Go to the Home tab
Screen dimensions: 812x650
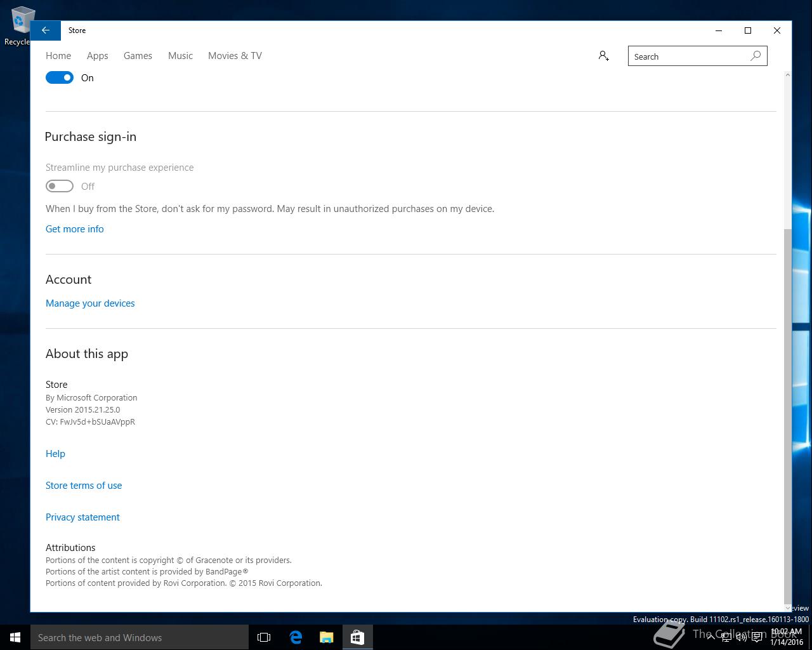click(58, 56)
